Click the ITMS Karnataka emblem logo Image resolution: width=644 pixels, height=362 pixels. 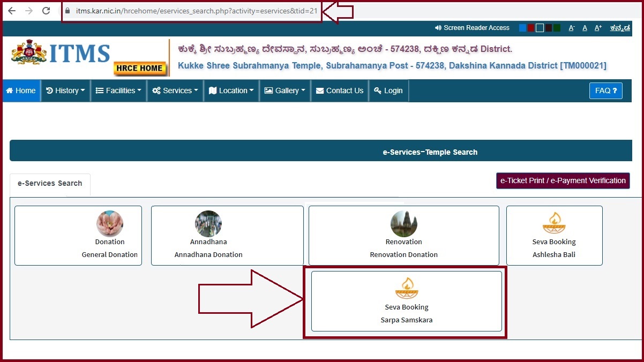click(29, 53)
